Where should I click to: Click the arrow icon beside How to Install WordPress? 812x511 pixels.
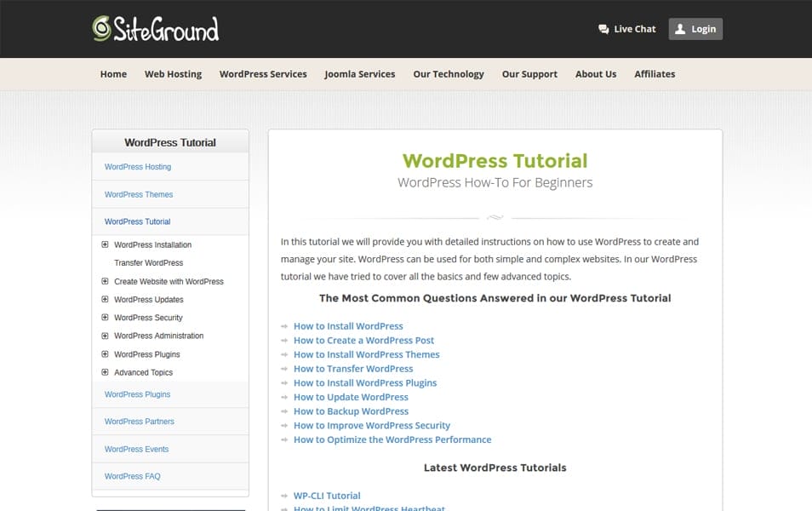(x=283, y=325)
